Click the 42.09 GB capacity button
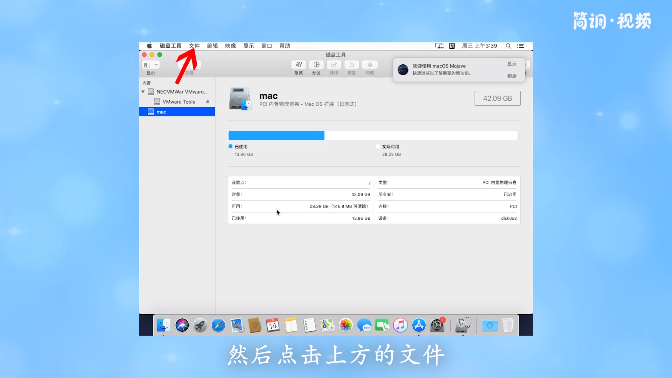 pyautogui.click(x=498, y=98)
